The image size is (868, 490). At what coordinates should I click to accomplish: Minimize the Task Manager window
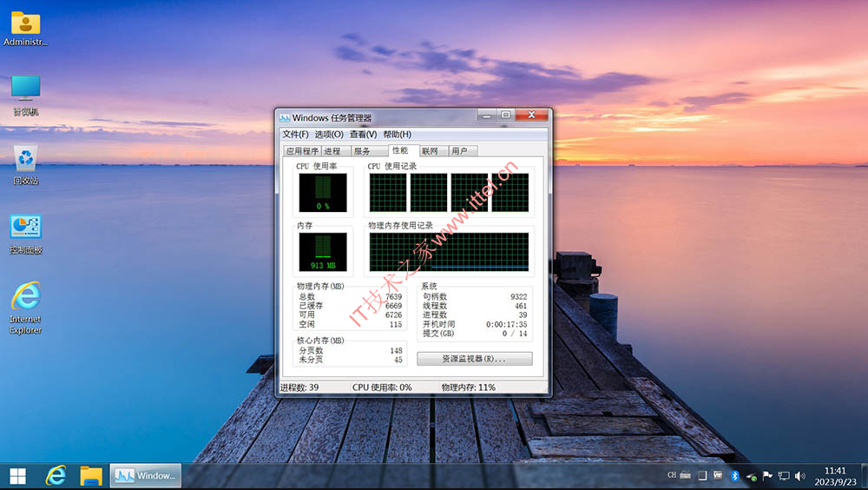487,115
